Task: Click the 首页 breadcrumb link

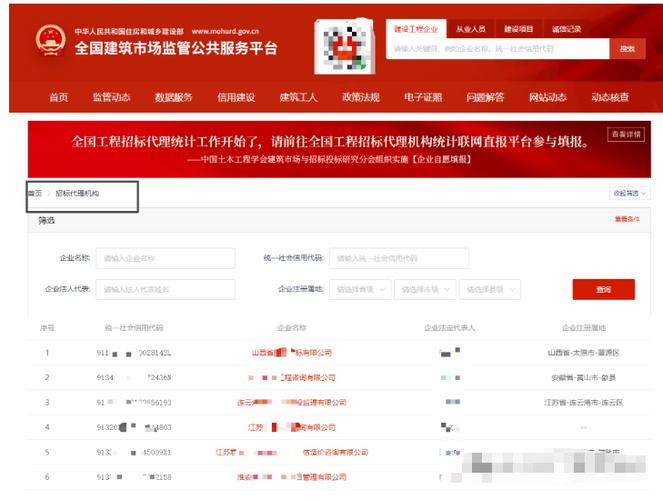Action: (x=35, y=193)
